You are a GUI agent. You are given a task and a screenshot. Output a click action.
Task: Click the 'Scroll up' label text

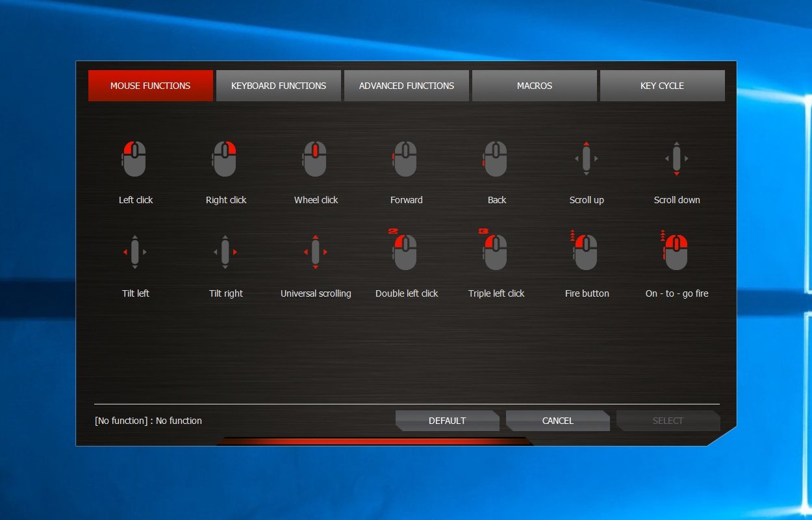587,200
